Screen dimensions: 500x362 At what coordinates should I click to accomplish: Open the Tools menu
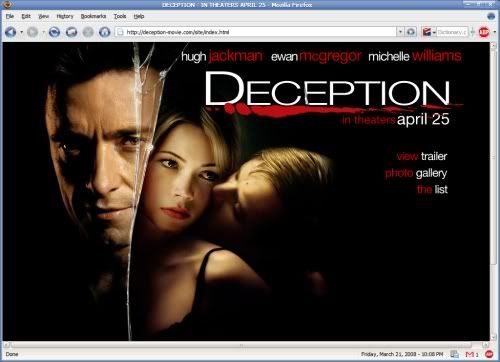click(x=120, y=16)
